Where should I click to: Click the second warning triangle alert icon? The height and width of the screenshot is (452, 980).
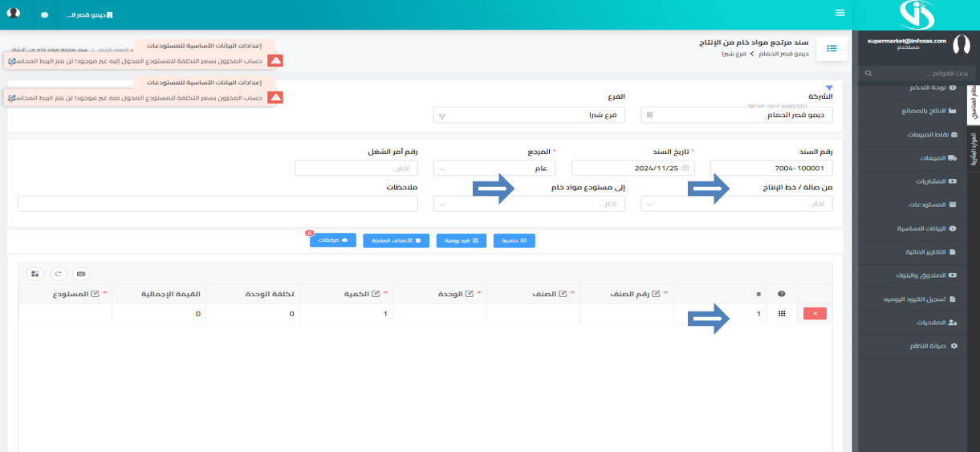point(275,98)
